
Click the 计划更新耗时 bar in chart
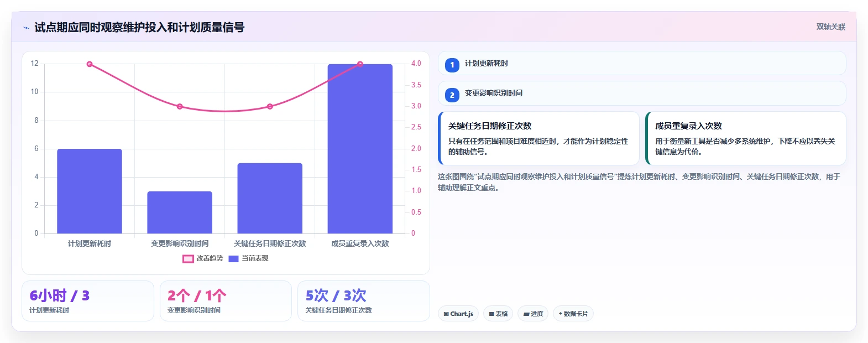coord(90,191)
